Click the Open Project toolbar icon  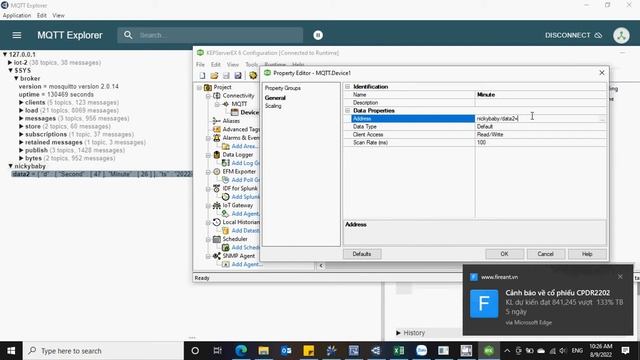click(214, 76)
